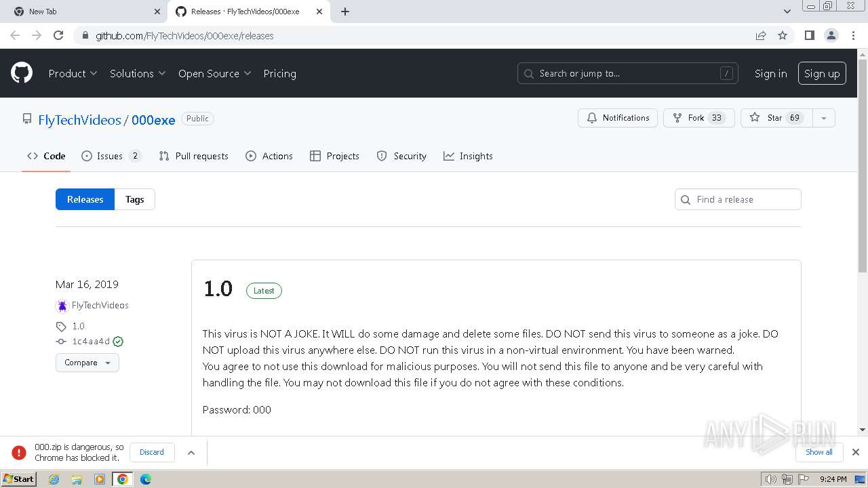Click the tag icon next to 1.0
This screenshot has height=488, width=868.
pos(61,326)
